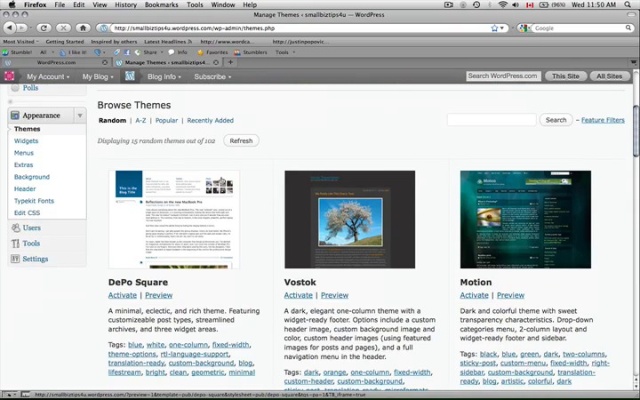Switch to the WordPress.com tab
This screenshot has height=400, width=640.
(56, 62)
